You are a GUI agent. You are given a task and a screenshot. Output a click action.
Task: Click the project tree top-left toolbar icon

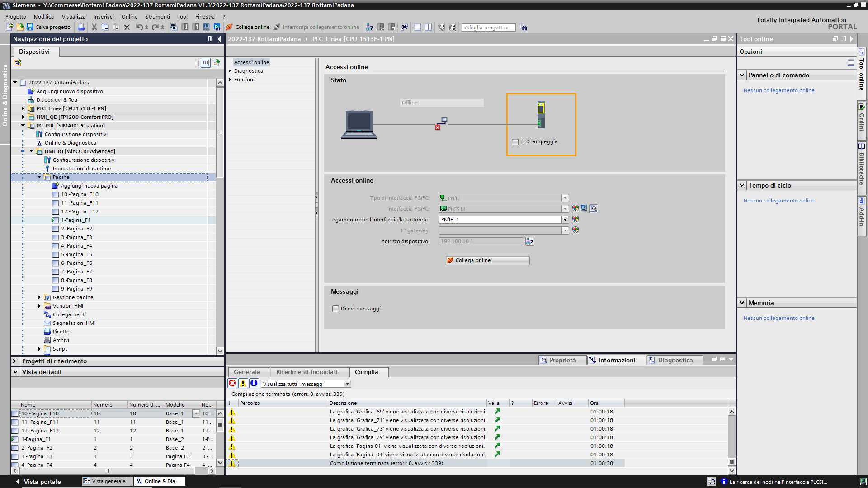coord(17,62)
